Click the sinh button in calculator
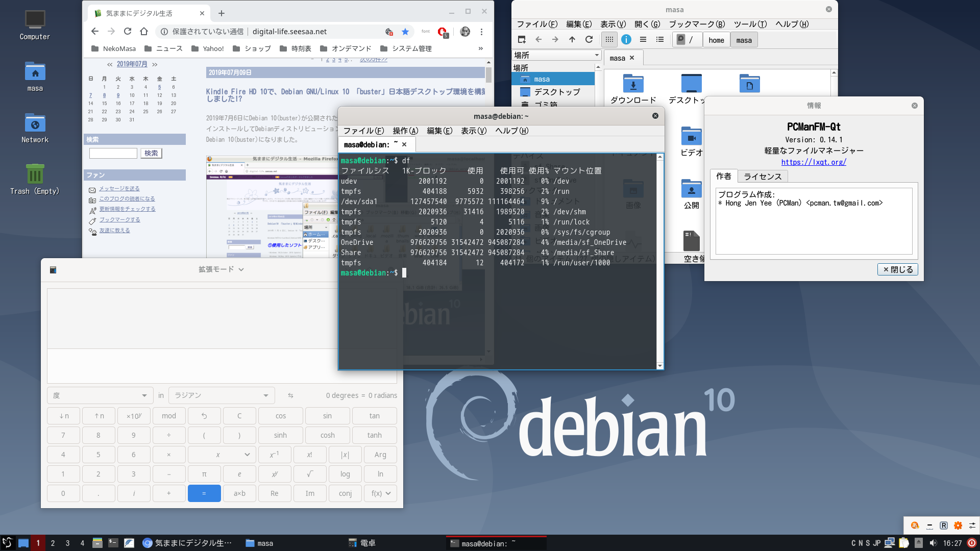The width and height of the screenshot is (980, 551). click(x=281, y=435)
